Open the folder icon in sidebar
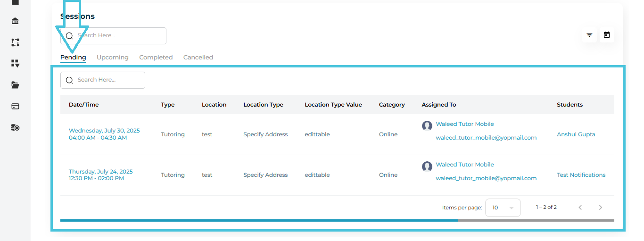 tap(15, 85)
